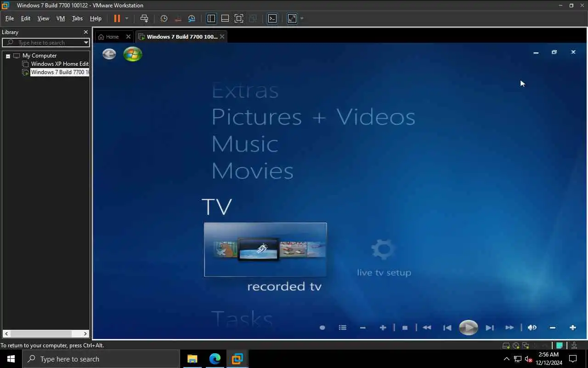Collapse the My Computer tree node
The height and width of the screenshot is (368, 588).
click(8, 56)
